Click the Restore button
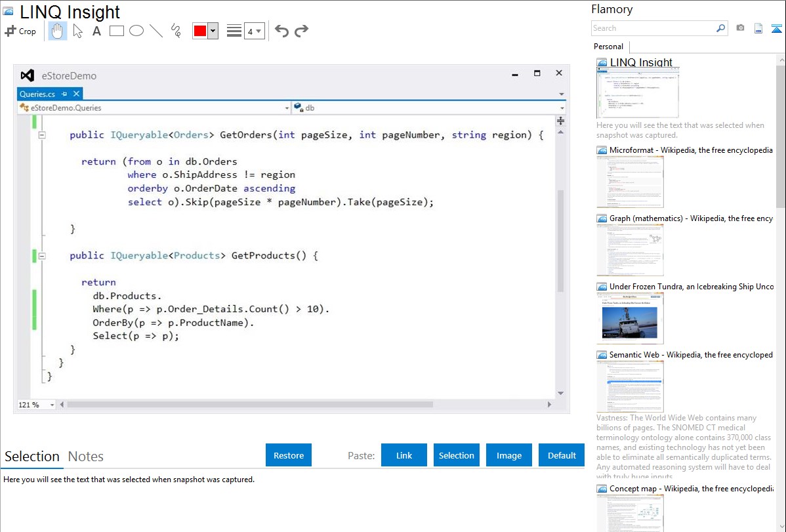Viewport: 786px width, 532px height. [289, 455]
